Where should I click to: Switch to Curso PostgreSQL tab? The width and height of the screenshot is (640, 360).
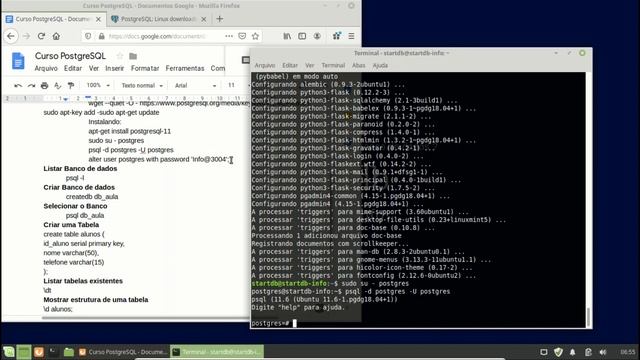tap(53, 19)
